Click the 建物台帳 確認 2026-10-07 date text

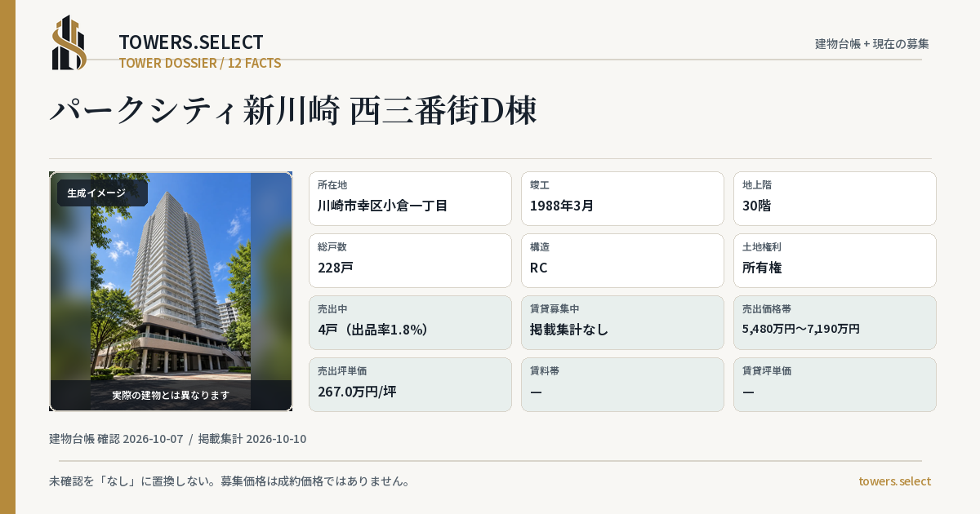116,439
